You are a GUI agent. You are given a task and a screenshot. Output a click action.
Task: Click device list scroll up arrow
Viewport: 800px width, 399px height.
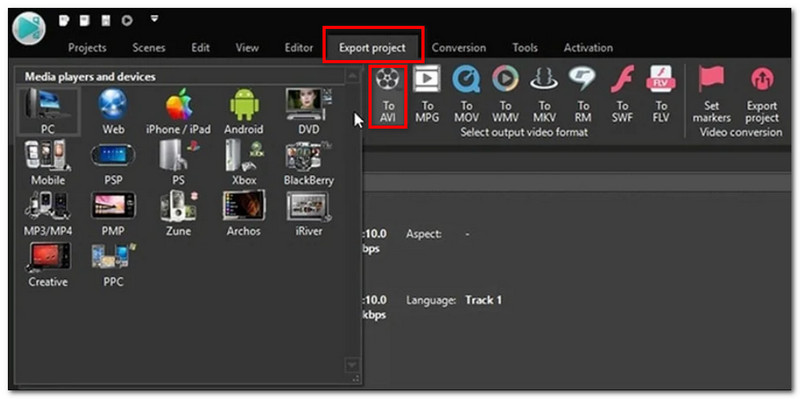click(x=352, y=77)
